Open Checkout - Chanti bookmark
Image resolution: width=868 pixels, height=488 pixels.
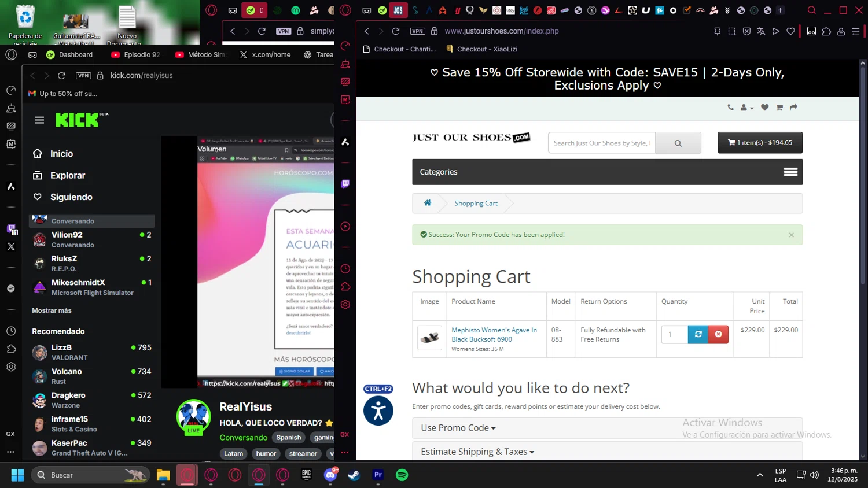[399, 49]
